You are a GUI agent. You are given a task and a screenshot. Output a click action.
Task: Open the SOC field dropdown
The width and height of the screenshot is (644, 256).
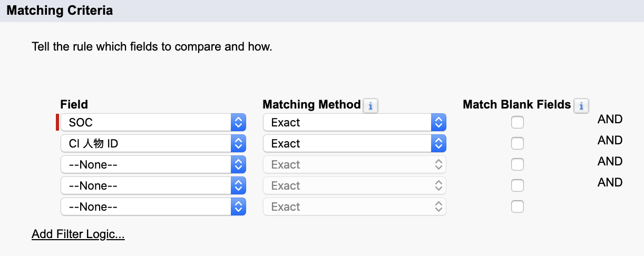point(153,123)
